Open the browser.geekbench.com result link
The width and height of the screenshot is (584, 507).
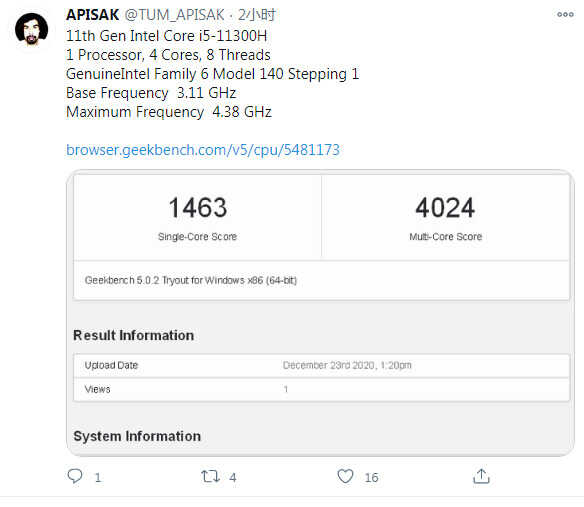[x=203, y=150]
